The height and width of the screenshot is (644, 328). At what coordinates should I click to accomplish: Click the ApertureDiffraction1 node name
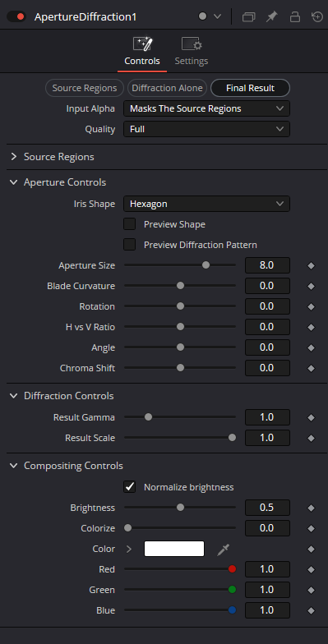(85, 16)
